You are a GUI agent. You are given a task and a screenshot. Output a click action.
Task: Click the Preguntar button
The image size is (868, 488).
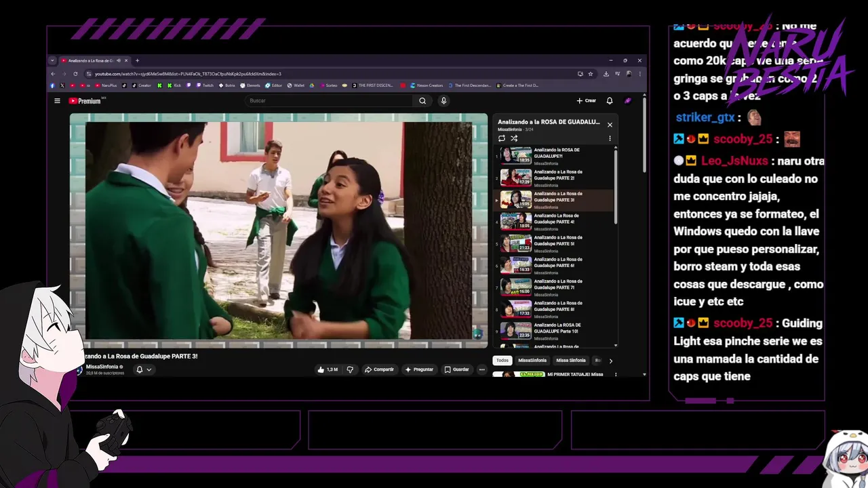(x=419, y=369)
